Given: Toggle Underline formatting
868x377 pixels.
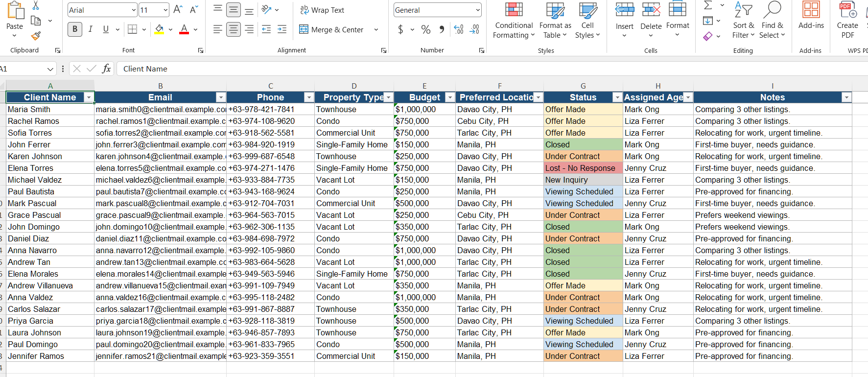Looking at the screenshot, I should (x=106, y=29).
